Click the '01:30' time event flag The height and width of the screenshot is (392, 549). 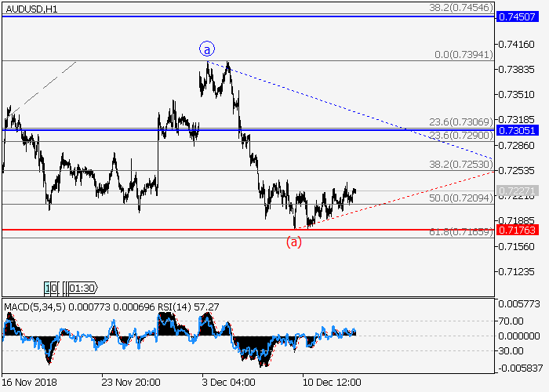click(83, 287)
